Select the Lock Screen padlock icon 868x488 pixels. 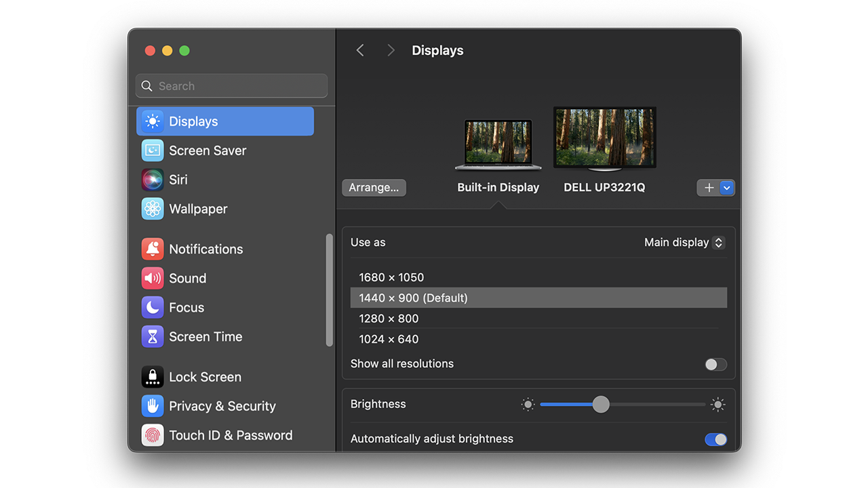[x=153, y=377]
